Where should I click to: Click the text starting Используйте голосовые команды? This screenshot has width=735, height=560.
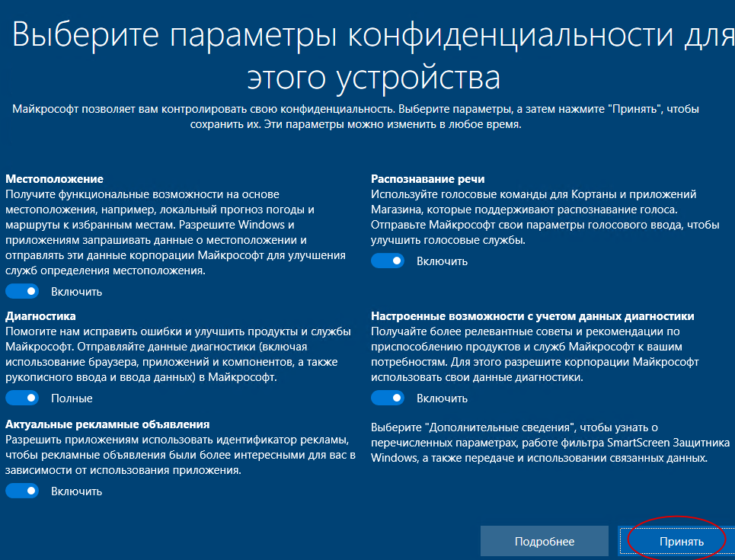[545, 216]
